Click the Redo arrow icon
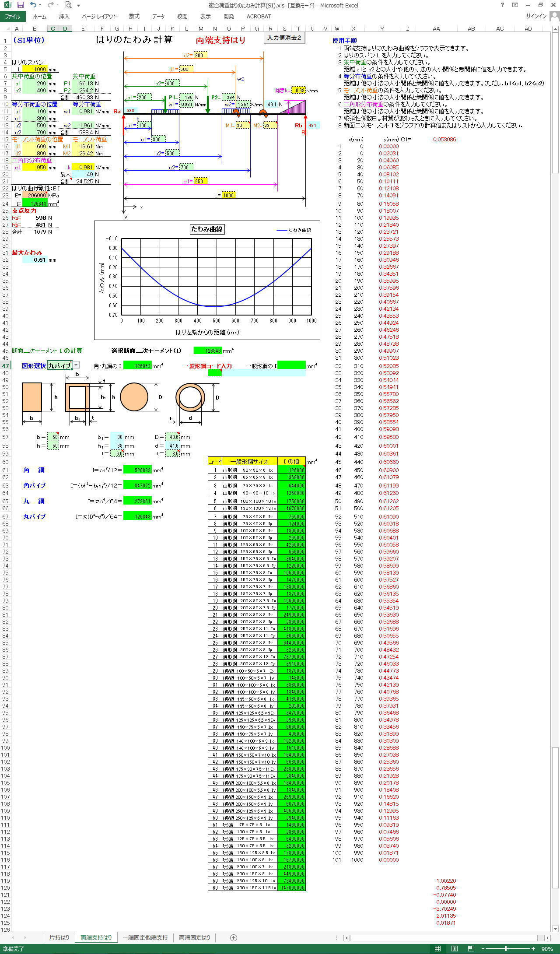The width and height of the screenshot is (560, 954). point(50,5)
